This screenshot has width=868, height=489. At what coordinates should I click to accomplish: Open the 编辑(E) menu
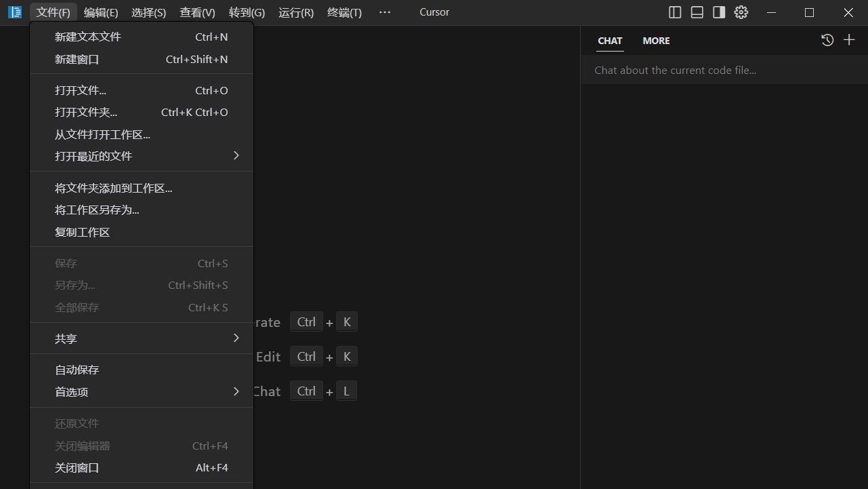pyautogui.click(x=101, y=12)
